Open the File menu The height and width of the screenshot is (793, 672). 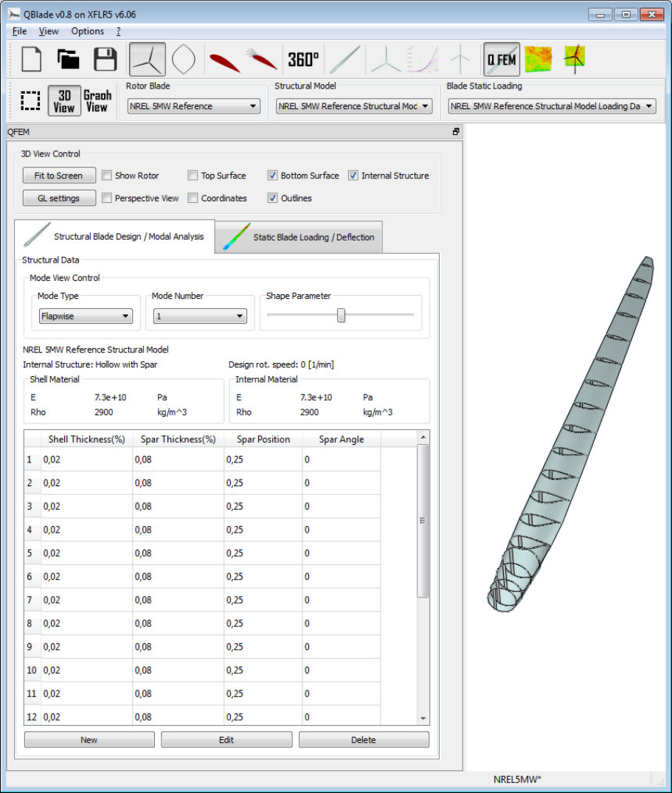point(19,32)
